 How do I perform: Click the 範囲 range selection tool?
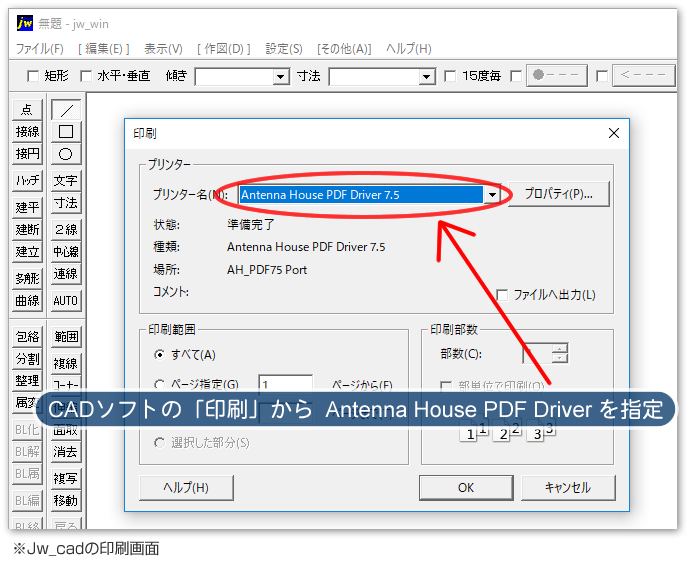[66, 337]
